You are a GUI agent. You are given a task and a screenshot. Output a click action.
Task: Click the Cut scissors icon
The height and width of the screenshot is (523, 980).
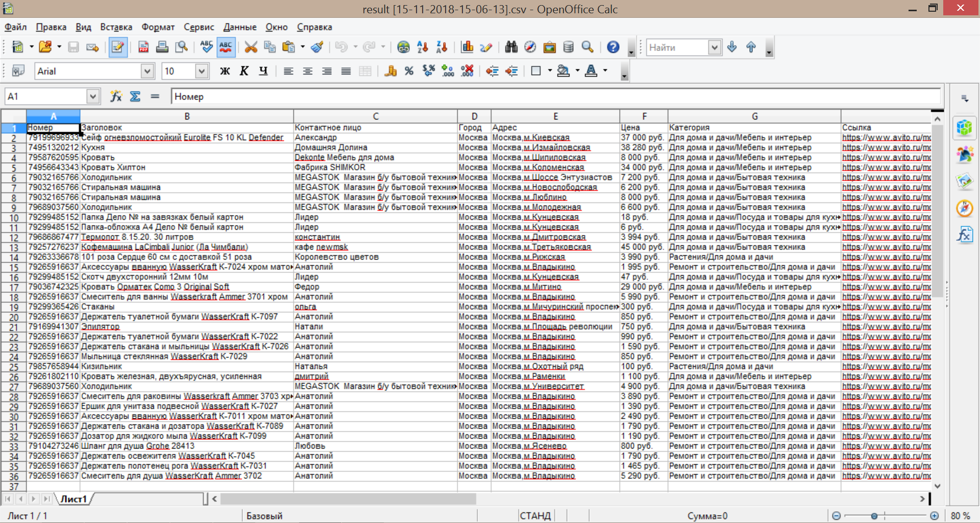[251, 47]
